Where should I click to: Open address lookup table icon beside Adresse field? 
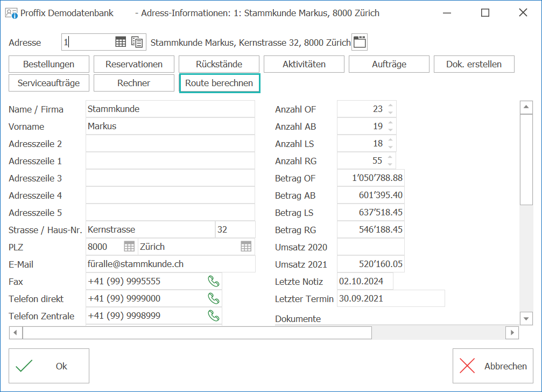(121, 42)
